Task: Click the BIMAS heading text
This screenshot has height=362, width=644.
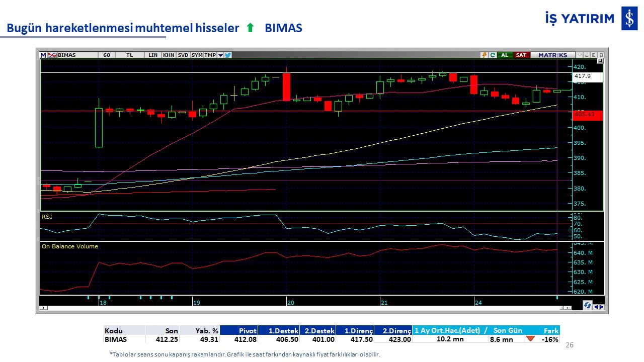Action: pos(283,28)
